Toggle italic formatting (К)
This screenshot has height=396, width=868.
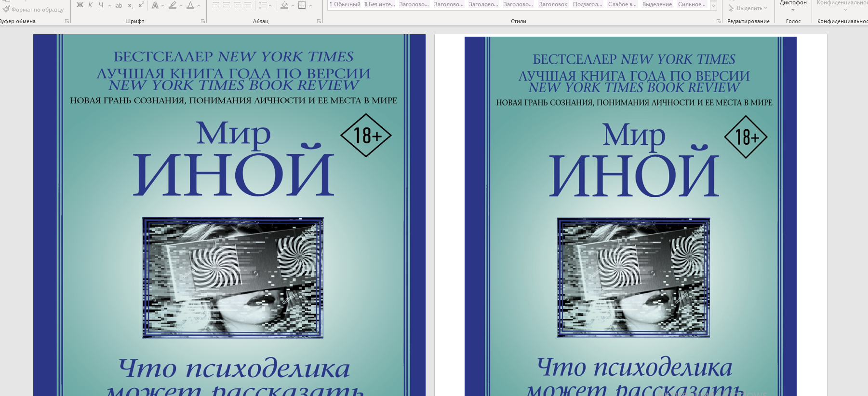(90, 5)
